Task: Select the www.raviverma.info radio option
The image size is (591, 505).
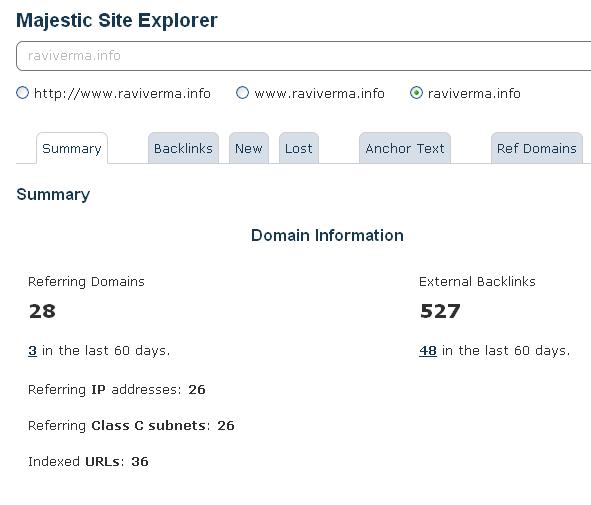Action: coord(242,93)
